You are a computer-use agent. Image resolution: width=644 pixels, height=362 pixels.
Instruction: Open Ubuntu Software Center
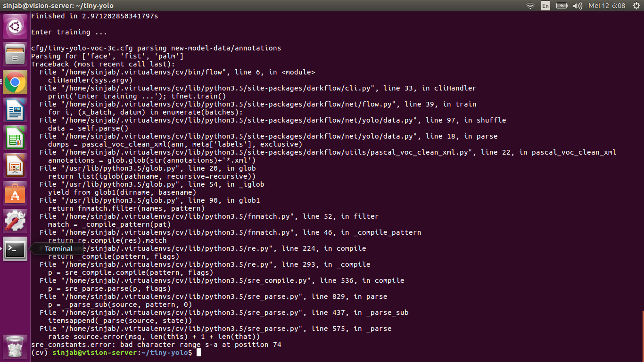(15, 193)
